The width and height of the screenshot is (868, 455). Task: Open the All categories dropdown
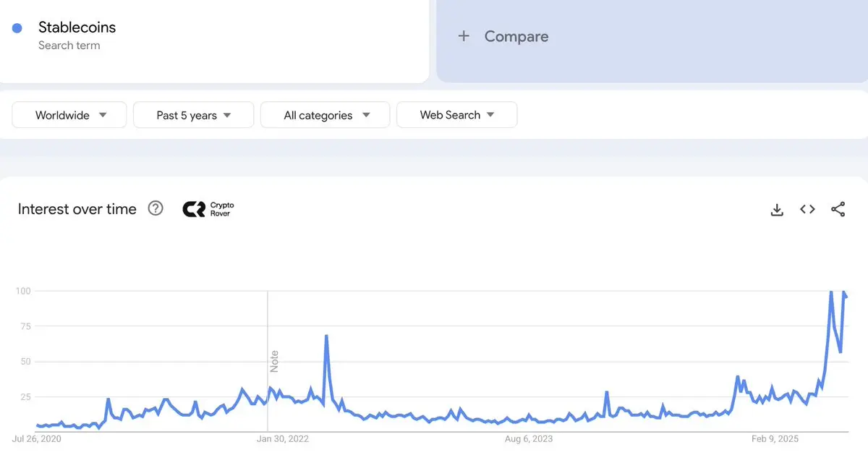[x=325, y=115]
